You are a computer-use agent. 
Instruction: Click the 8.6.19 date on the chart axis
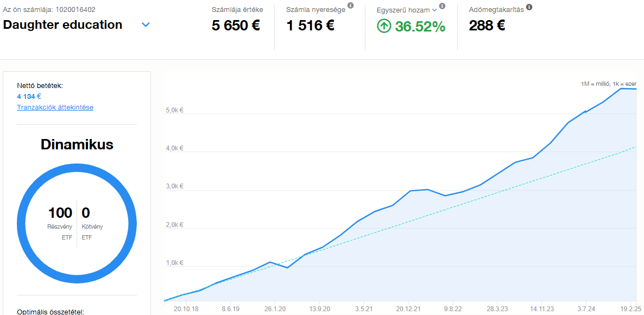pyautogui.click(x=231, y=309)
